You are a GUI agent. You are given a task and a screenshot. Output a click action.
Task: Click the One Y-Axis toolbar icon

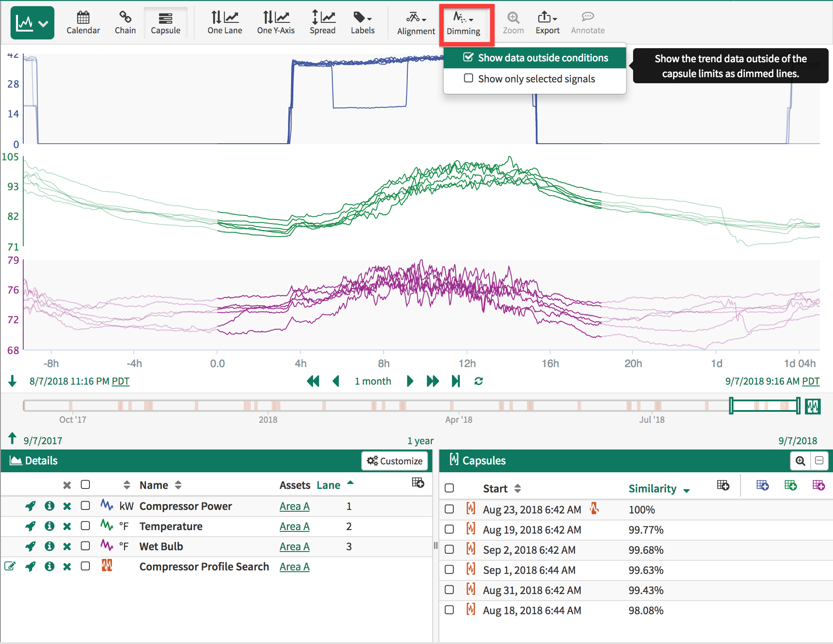point(275,23)
